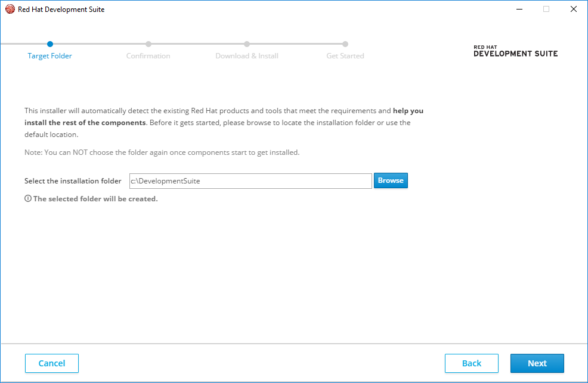
Task: Click the Target Folder step dot
Action: click(x=50, y=43)
